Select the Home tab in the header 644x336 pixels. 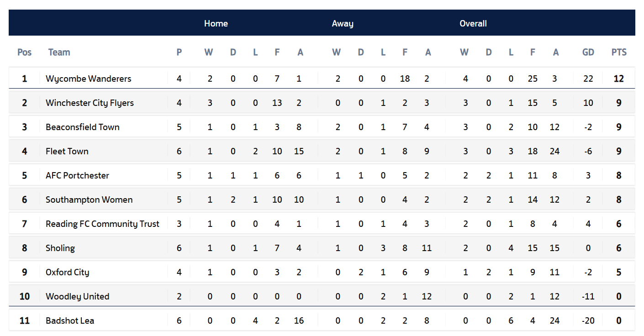pos(216,23)
